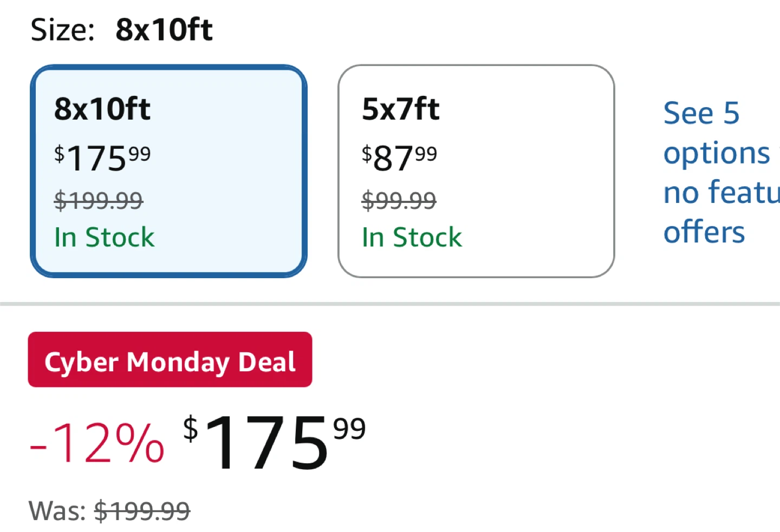The width and height of the screenshot is (780, 532).
Task: Click the 5x7ft title inside its card
Action: pyautogui.click(x=401, y=109)
